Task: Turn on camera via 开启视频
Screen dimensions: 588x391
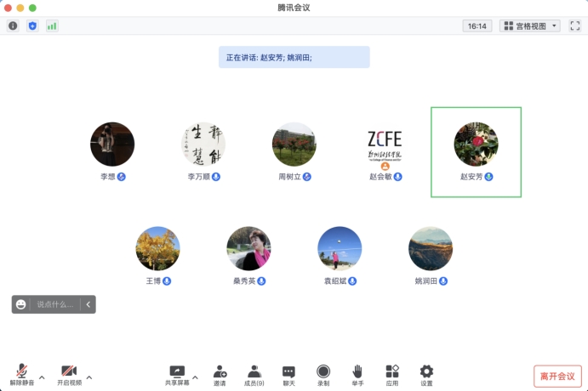Action: tap(69, 375)
